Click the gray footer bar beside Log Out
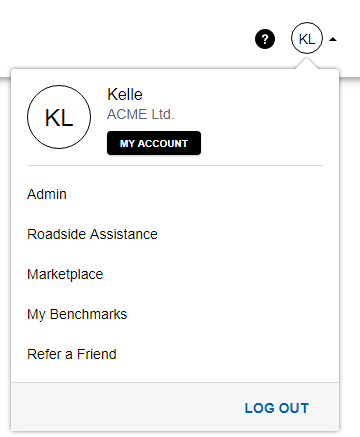 coord(127,407)
